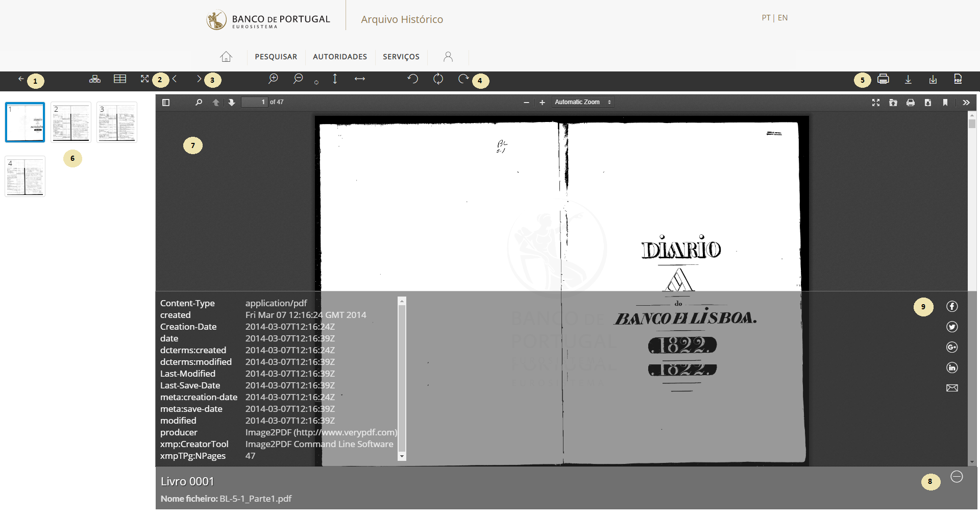This screenshot has height=516, width=980.
Task: Click the Arquivo Histórico title link
Action: [x=402, y=19]
